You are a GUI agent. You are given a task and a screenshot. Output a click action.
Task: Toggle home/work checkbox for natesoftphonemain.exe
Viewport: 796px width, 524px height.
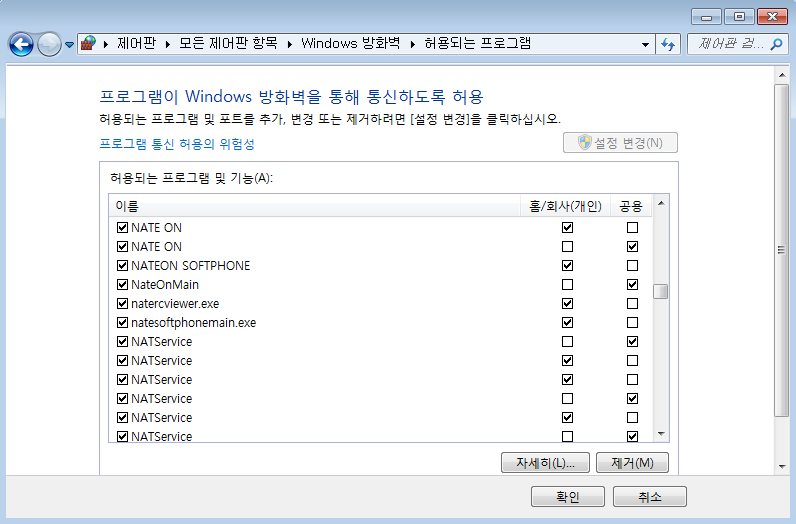pyautogui.click(x=568, y=322)
